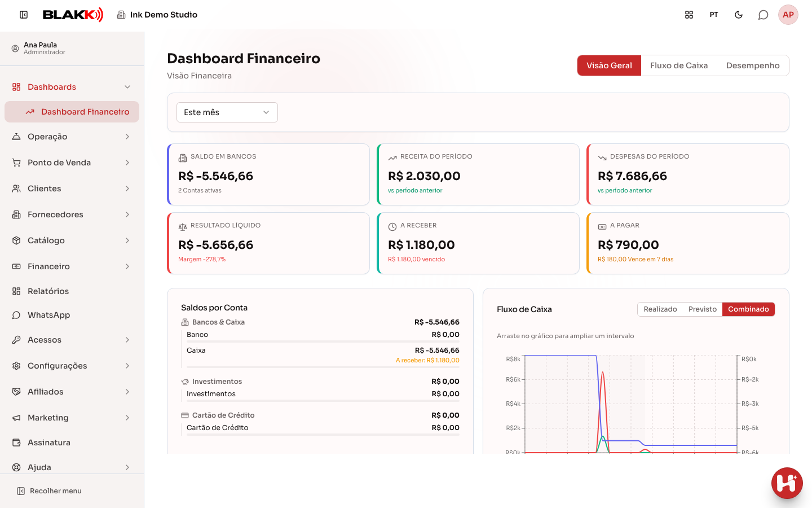Image resolution: width=812 pixels, height=508 pixels.
Task: Switch to the Fluxo de Caixa tab
Action: [x=679, y=65]
